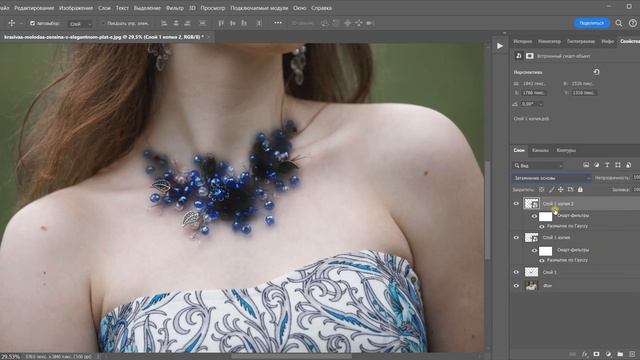Open the Изображение menu
Image resolution: width=640 pixels, height=360 pixels.
(76, 8)
